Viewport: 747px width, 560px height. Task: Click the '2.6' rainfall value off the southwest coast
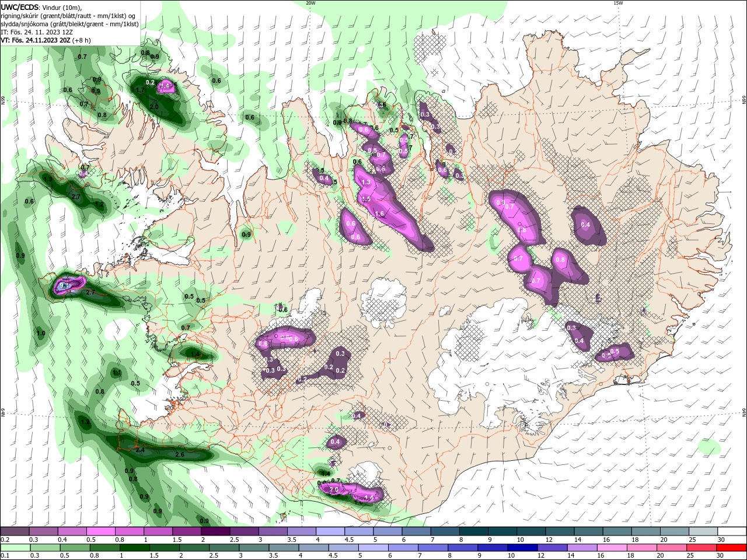tap(180, 454)
